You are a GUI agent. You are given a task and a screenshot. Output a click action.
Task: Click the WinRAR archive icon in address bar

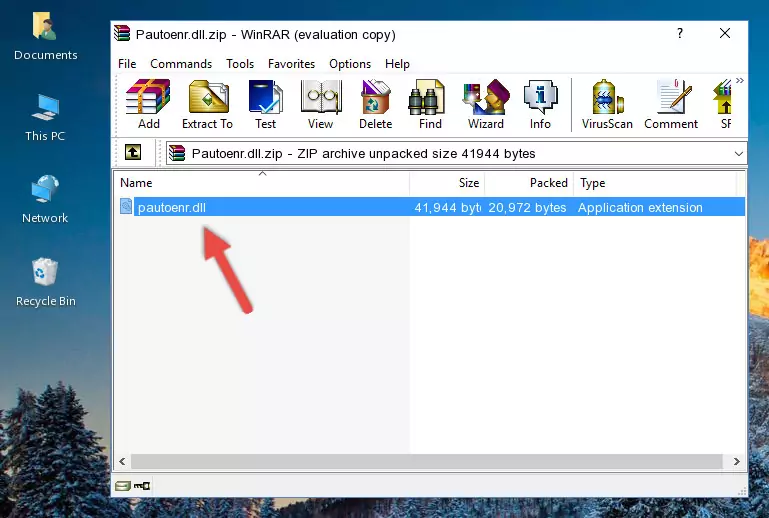[x=177, y=154]
